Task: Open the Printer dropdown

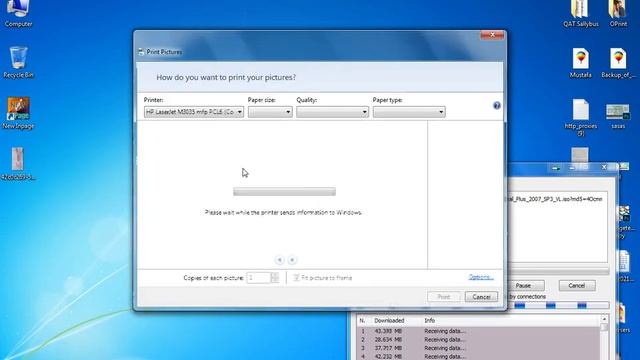Action: pyautogui.click(x=194, y=112)
